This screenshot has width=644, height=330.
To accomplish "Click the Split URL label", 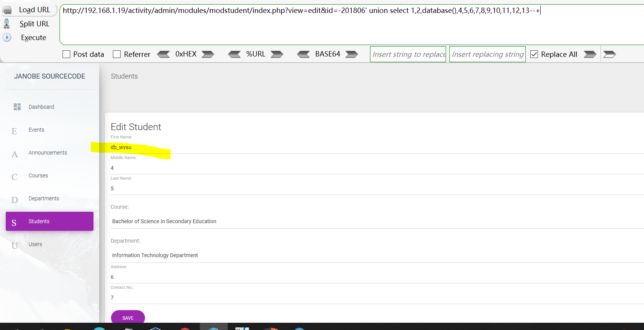I will coord(35,24).
